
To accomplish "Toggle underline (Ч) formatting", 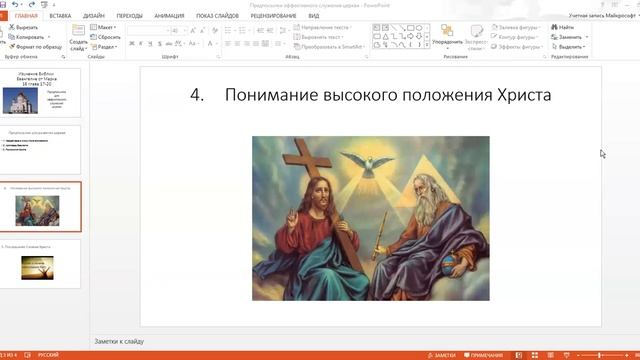I will pyautogui.click(x=150, y=44).
